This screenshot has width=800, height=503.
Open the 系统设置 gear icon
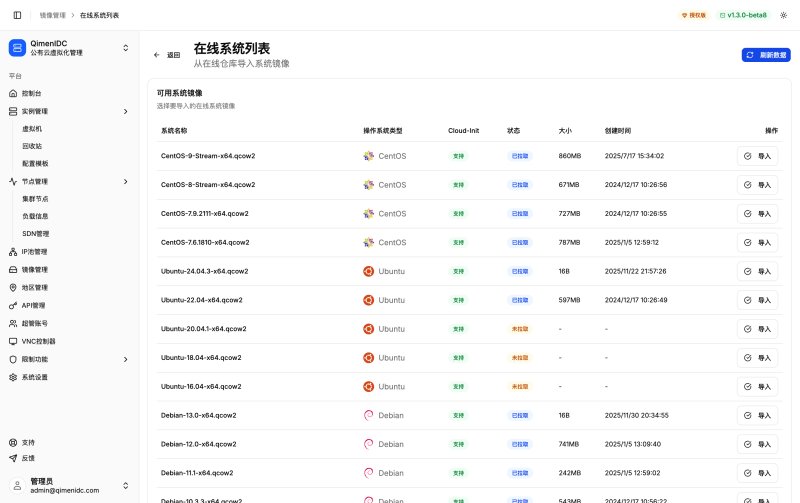[13, 378]
